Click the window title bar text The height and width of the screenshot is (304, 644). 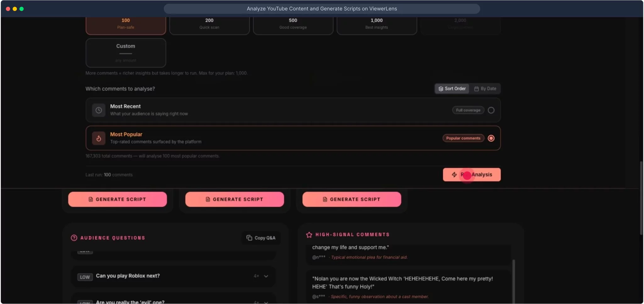(322, 9)
